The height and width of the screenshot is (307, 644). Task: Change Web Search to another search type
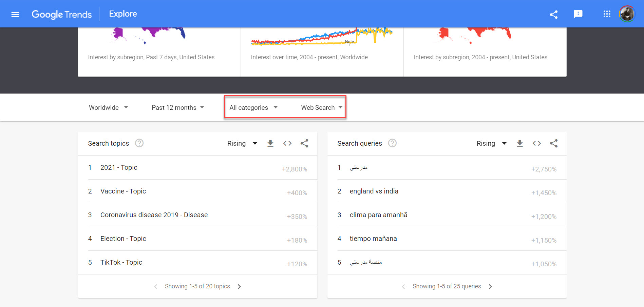tap(321, 107)
